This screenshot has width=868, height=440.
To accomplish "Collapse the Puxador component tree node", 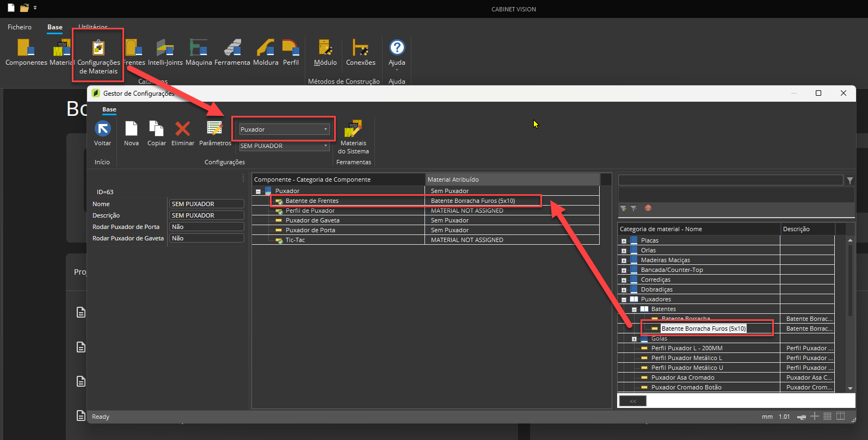I will 258,191.
